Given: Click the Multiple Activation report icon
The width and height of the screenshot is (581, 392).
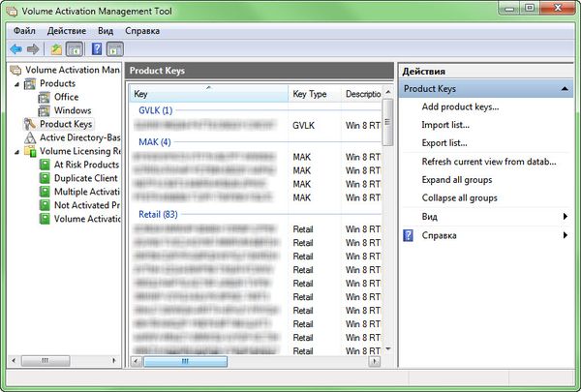Looking at the screenshot, I should point(45,192).
